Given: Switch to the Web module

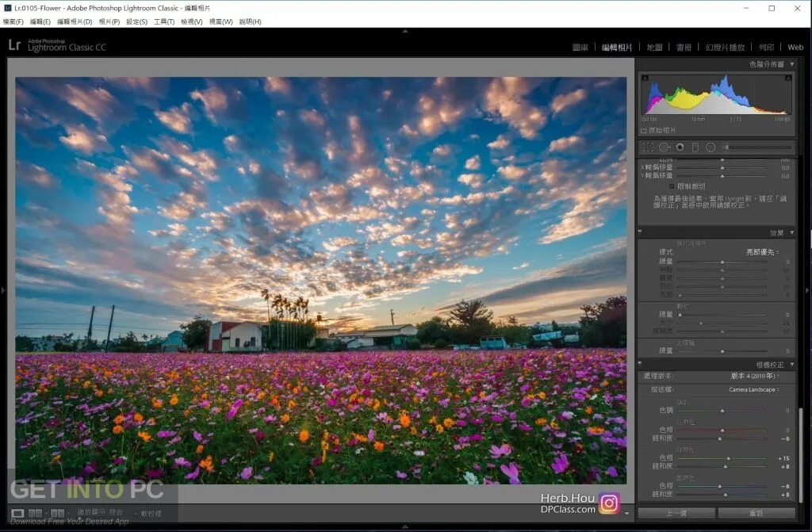Looking at the screenshot, I should pos(795,47).
